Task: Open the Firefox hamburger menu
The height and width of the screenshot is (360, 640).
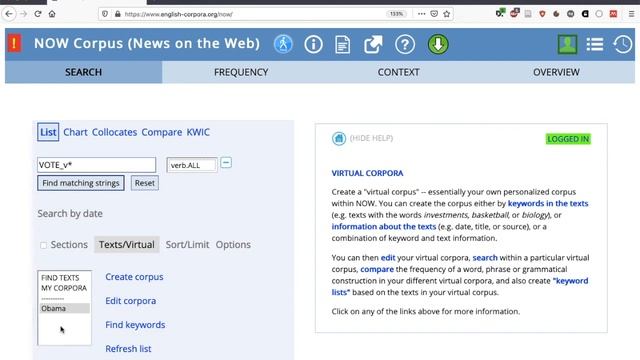Action: [631, 14]
